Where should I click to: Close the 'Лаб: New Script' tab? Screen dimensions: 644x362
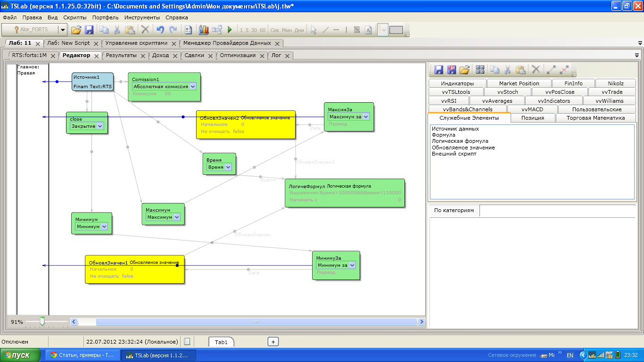tap(96, 43)
